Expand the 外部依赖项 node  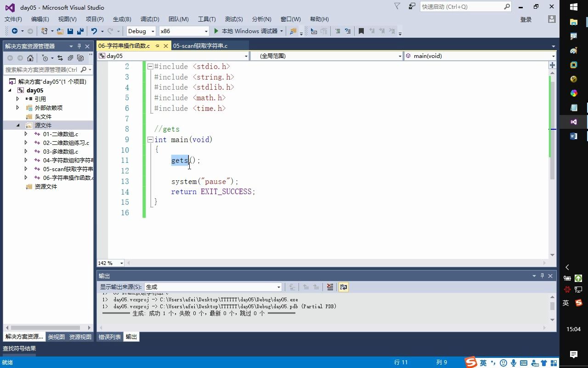[x=17, y=108]
